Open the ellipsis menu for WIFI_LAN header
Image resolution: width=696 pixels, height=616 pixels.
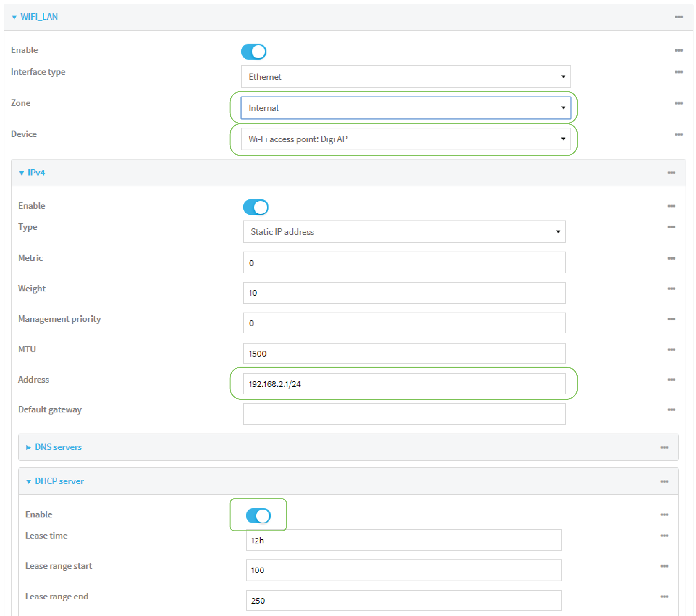[678, 17]
